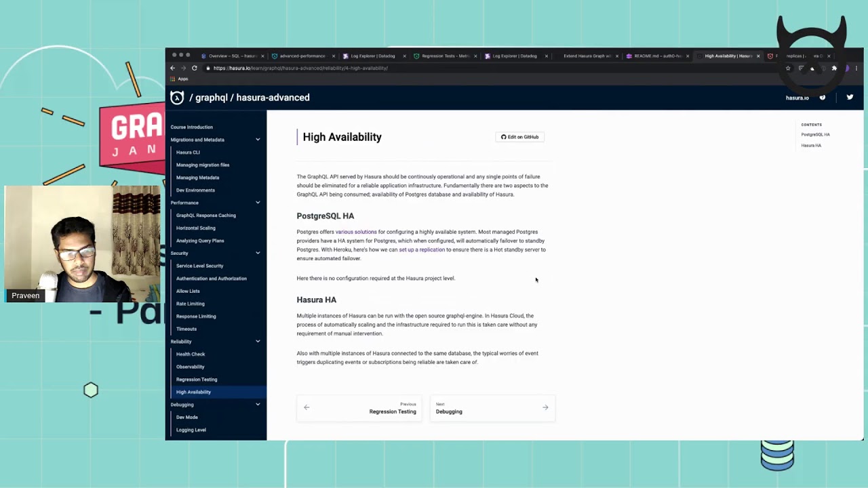Viewport: 868px width, 488px height.
Task: Open Timeouts in the sidebar
Action: [186, 329]
